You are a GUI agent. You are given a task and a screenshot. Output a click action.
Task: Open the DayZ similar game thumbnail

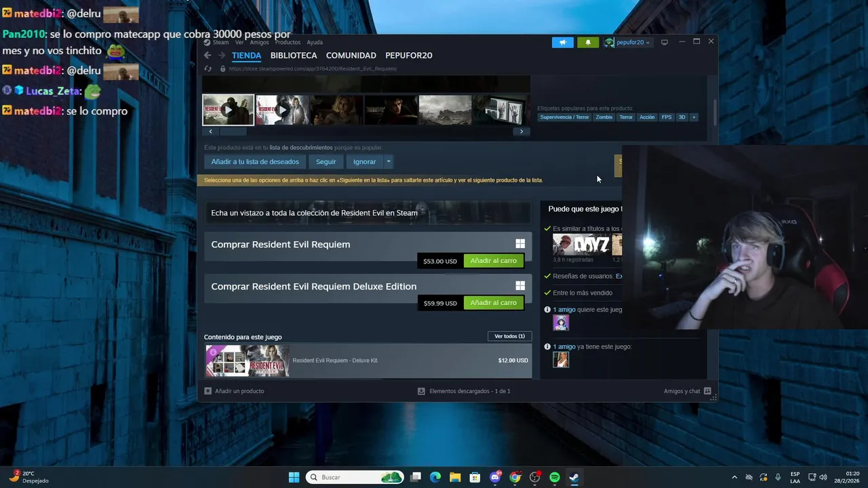pyautogui.click(x=581, y=245)
